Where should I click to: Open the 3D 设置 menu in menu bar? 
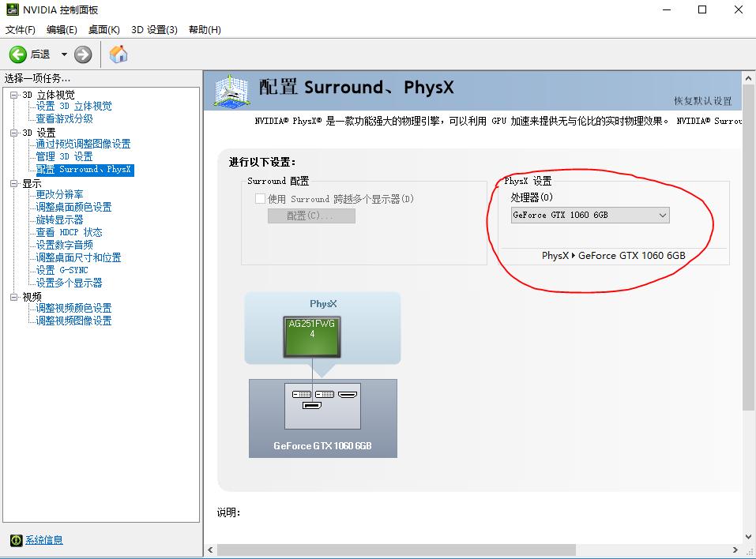pyautogui.click(x=152, y=28)
